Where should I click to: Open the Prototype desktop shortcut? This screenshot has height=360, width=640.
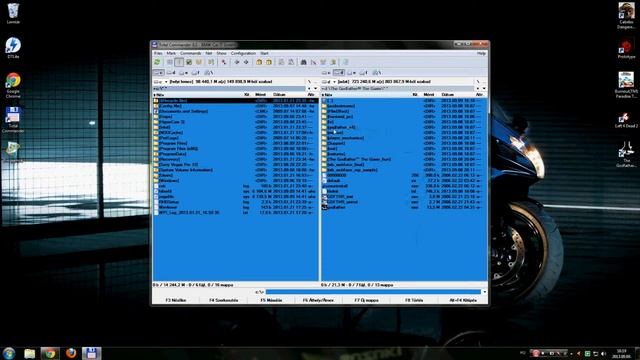pyautogui.click(x=626, y=49)
